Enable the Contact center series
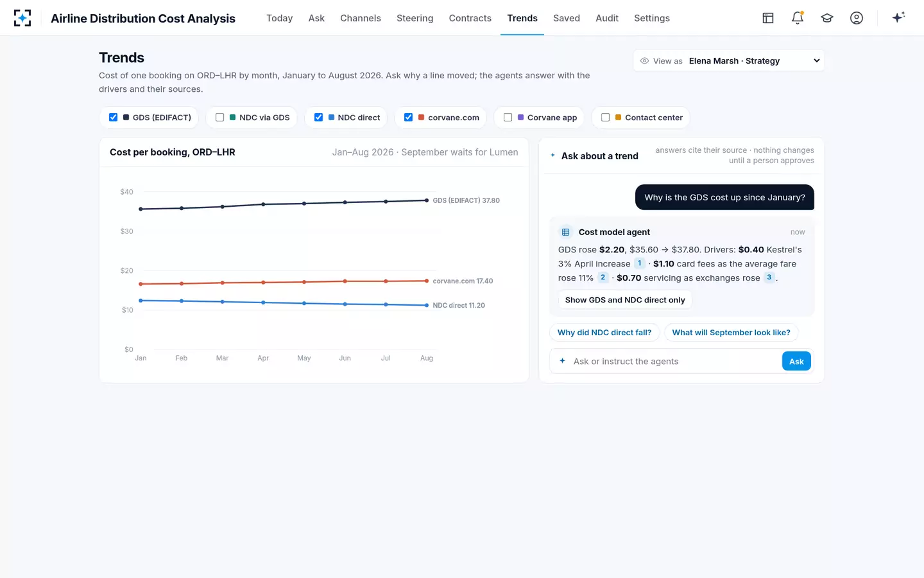Screen dimensions: 924x578 [605, 118]
